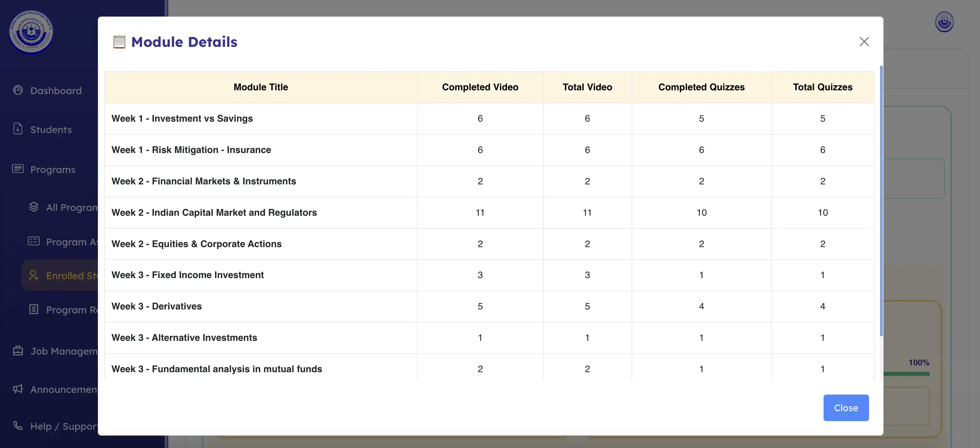The width and height of the screenshot is (980, 448).
Task: Click the Module Title column header
Action: 261,87
